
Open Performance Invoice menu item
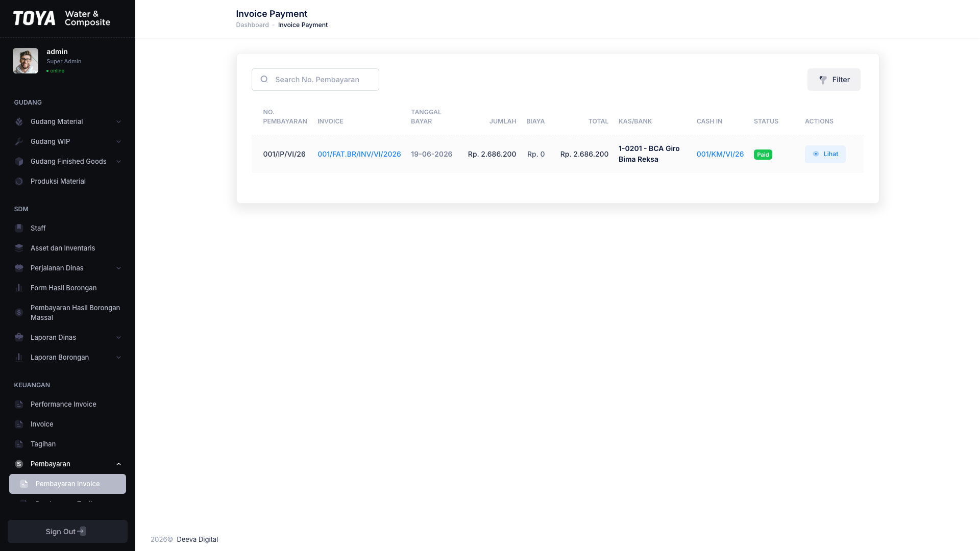pos(67,404)
